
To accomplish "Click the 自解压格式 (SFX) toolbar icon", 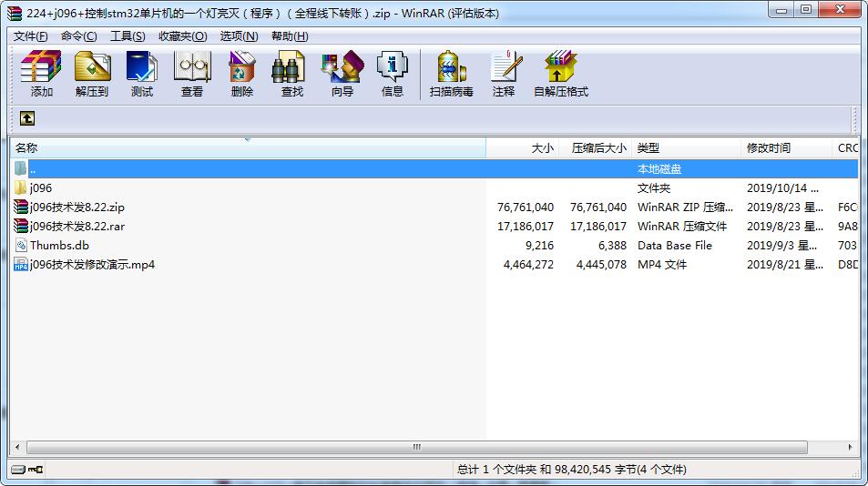I will 560,66.
